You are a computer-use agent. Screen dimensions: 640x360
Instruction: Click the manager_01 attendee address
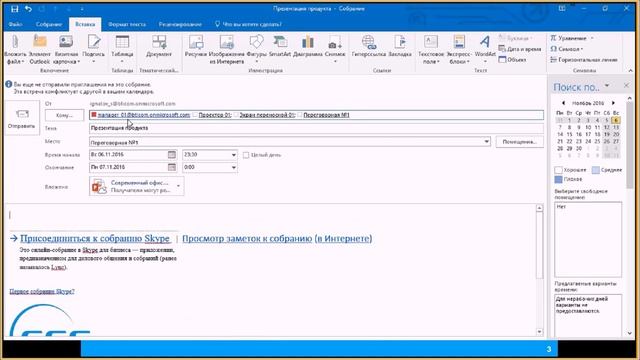pos(144,115)
